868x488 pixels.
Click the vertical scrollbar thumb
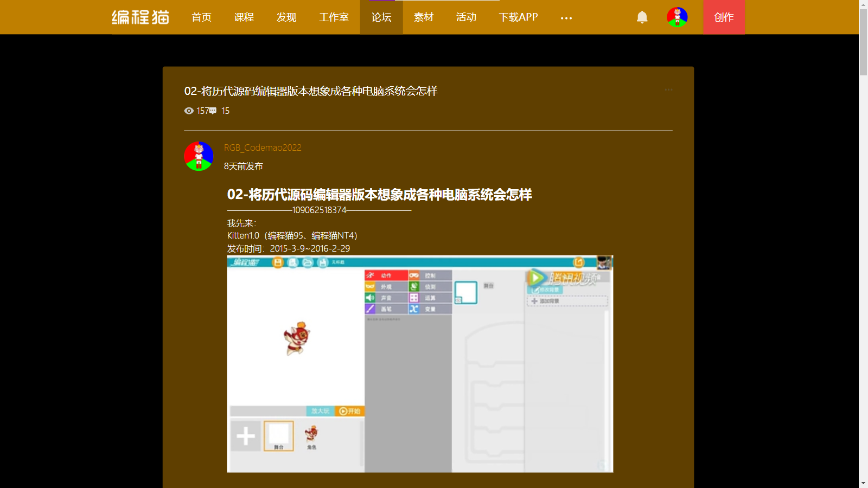tap(863, 42)
